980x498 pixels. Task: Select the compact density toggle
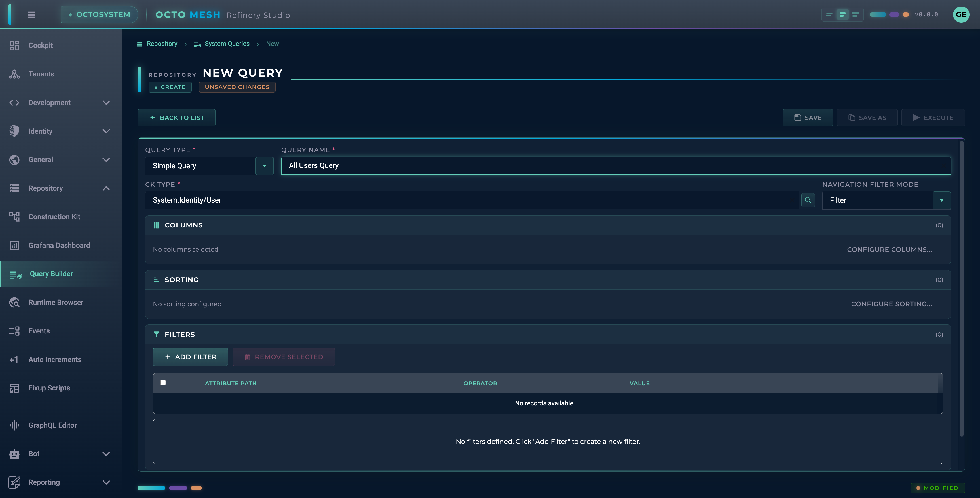[x=829, y=15]
